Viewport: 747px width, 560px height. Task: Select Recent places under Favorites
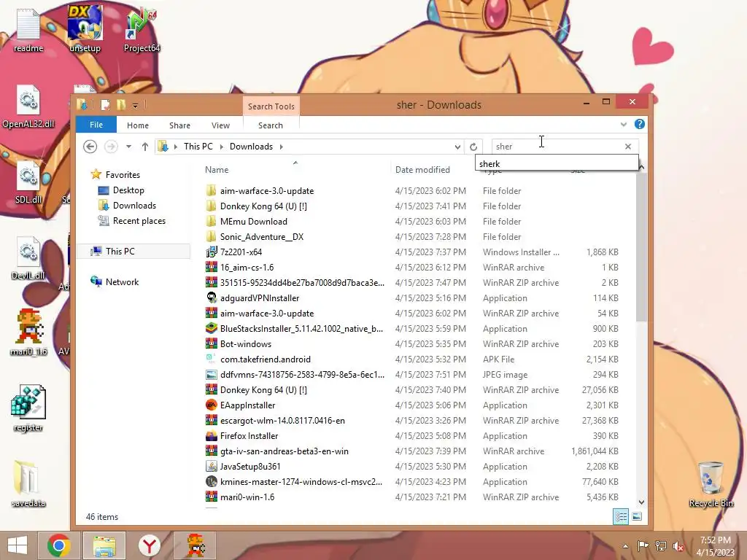[139, 221]
